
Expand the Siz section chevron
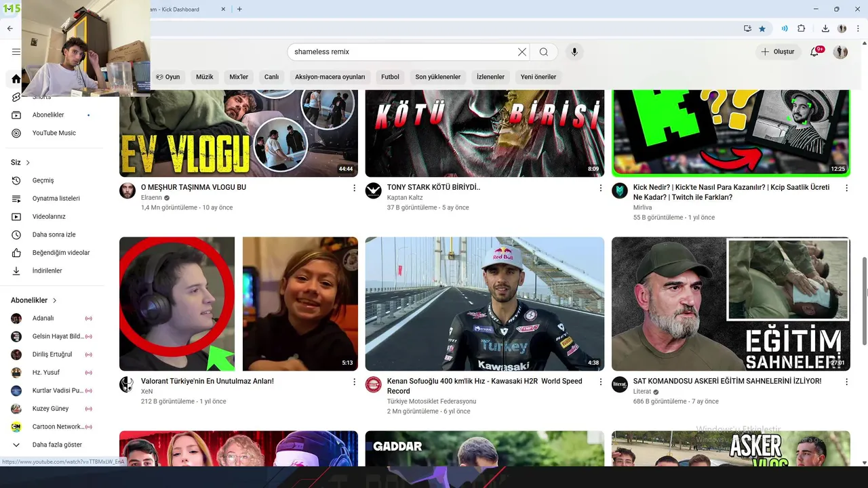pyautogui.click(x=28, y=163)
